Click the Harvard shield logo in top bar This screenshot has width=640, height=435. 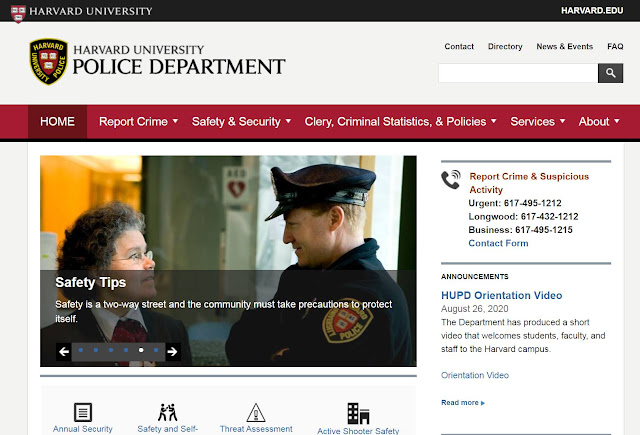(x=18, y=13)
